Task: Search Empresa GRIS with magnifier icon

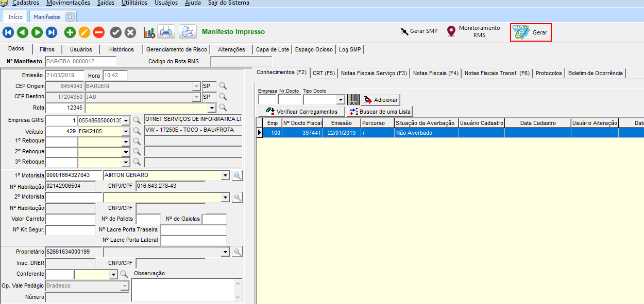Action: coord(137,120)
